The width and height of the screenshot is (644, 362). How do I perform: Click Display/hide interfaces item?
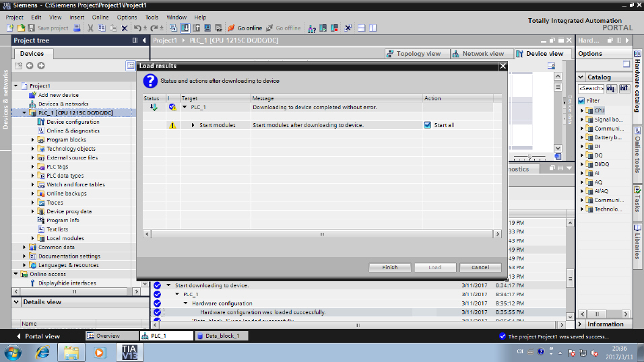click(67, 283)
